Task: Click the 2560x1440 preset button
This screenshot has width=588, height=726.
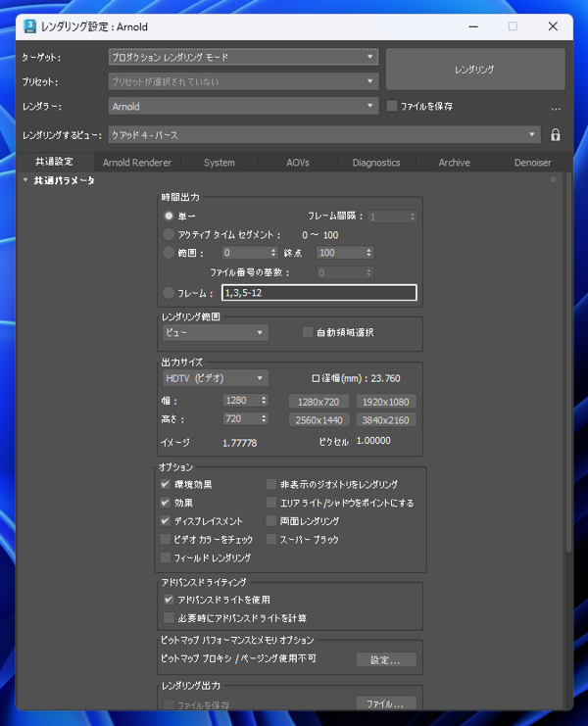Action: 318,420
